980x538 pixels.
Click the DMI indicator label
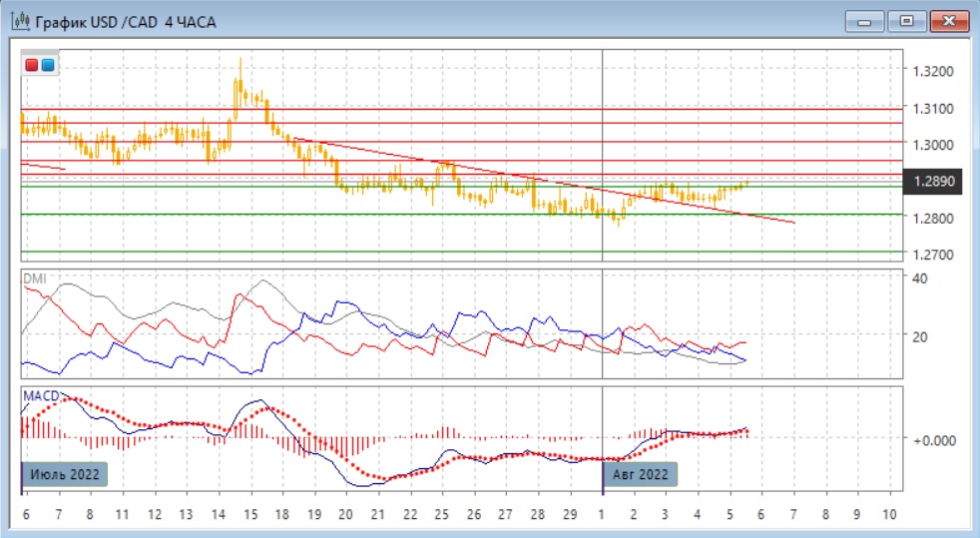point(34,277)
